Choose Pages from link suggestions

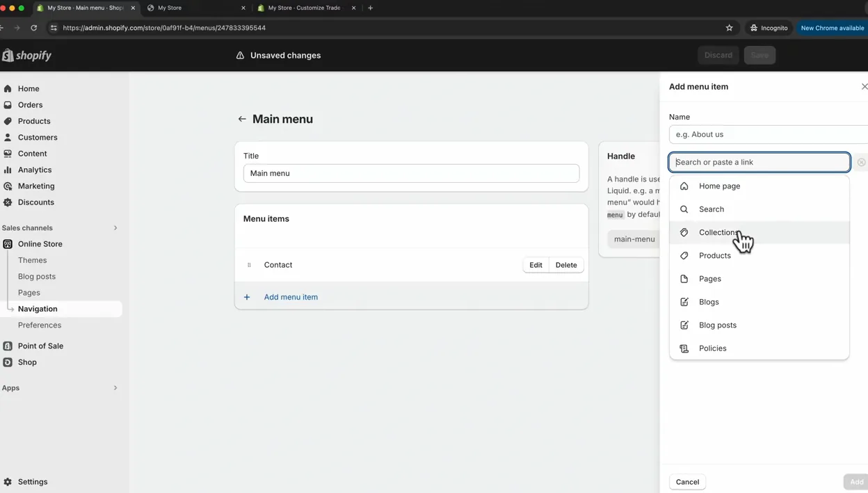[759, 279]
